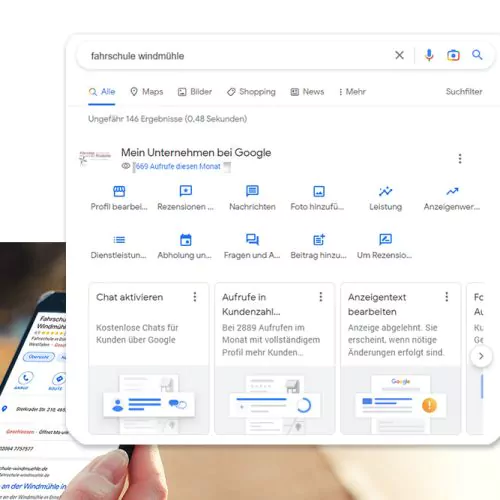Open the Bilder tab

coord(195,92)
